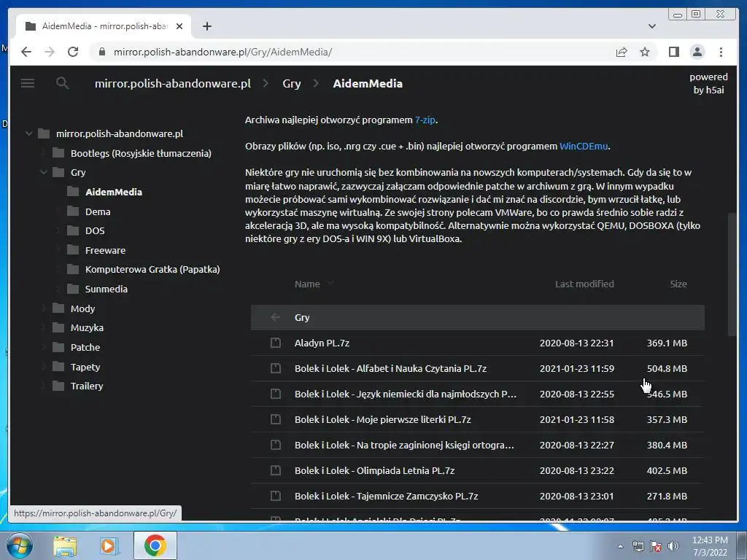Close the AidemMedia browser tab
The width and height of the screenshot is (747, 560).
[179, 26]
